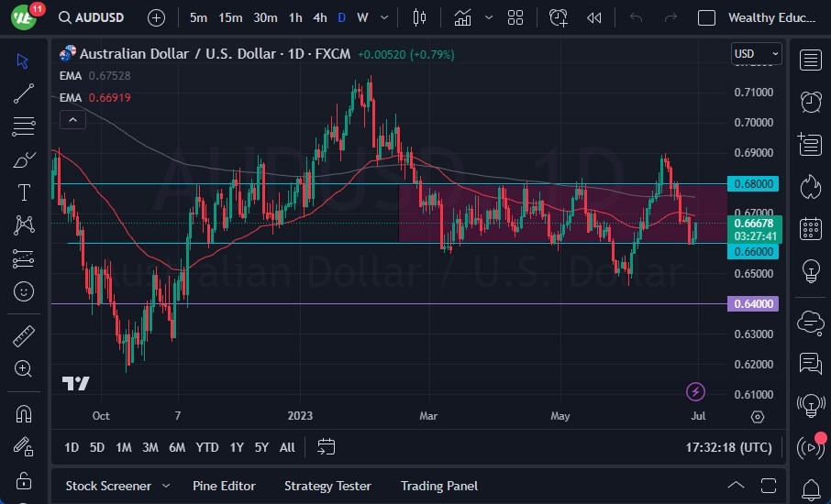
Task: Select the Trend Line drawing tool
Action: (24, 93)
